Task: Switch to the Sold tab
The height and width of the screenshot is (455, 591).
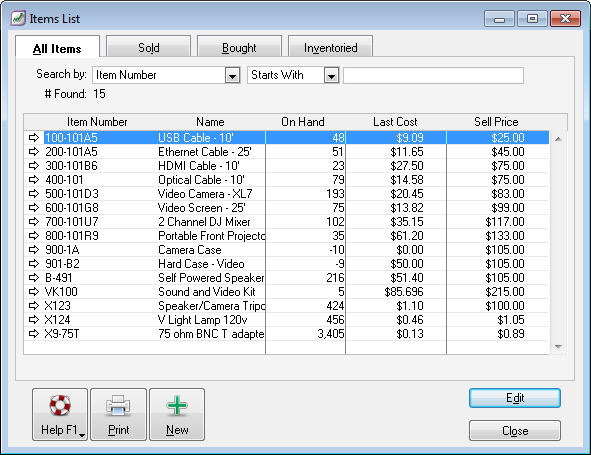Action: [x=149, y=47]
